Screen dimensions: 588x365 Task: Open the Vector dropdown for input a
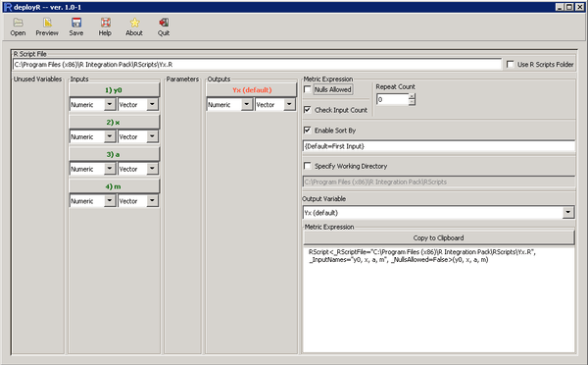(152, 169)
